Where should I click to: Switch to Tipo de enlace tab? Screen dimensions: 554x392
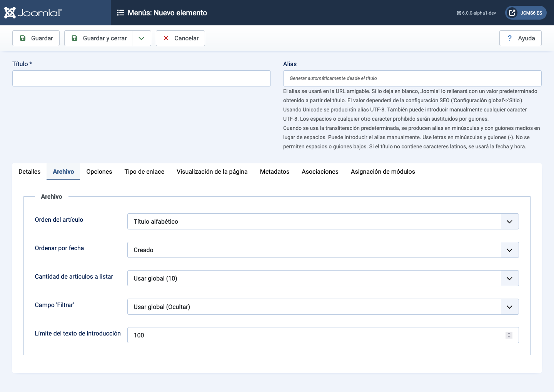click(x=144, y=171)
